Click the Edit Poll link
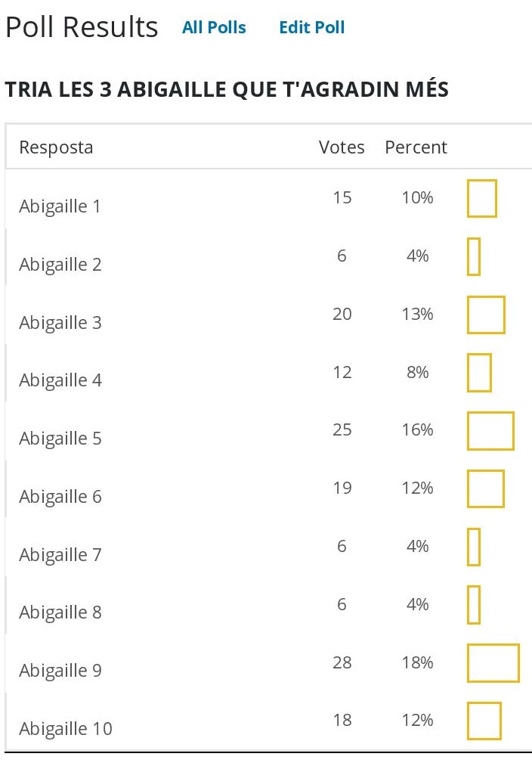Screen dimensions: 532x769 tap(311, 28)
